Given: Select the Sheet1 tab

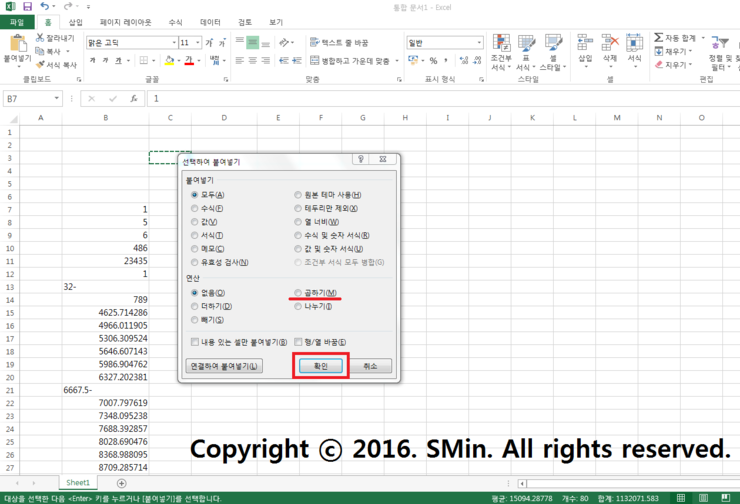Looking at the screenshot, I should coord(78,482).
